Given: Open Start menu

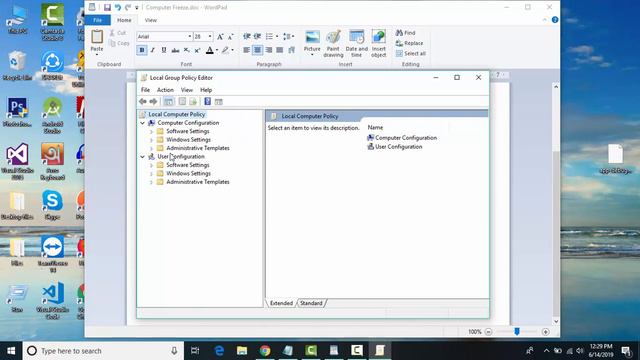Looking at the screenshot, I should (11, 351).
